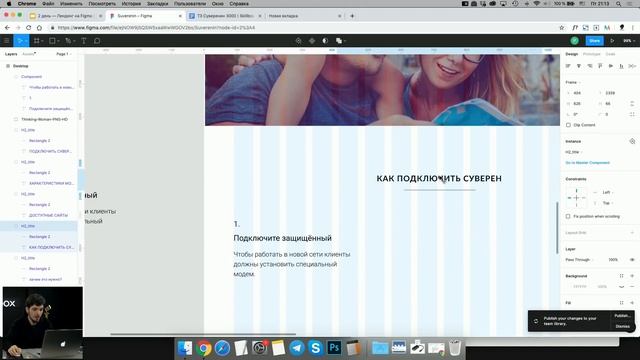Open the zoom level dropdown

tap(629, 41)
